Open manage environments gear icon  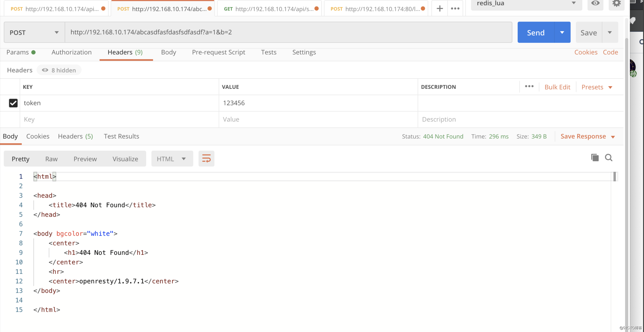616,4
